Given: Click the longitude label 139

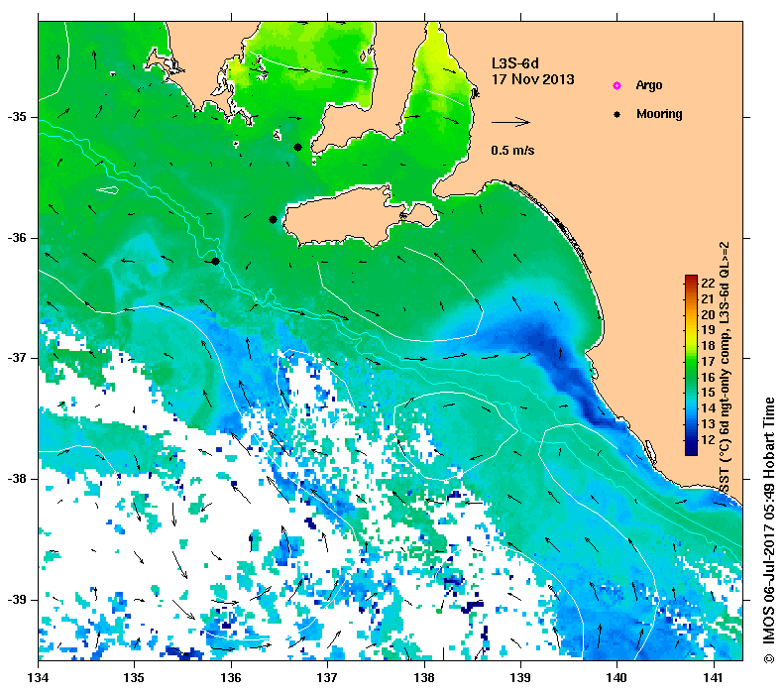Looking at the screenshot, I should click(521, 677).
